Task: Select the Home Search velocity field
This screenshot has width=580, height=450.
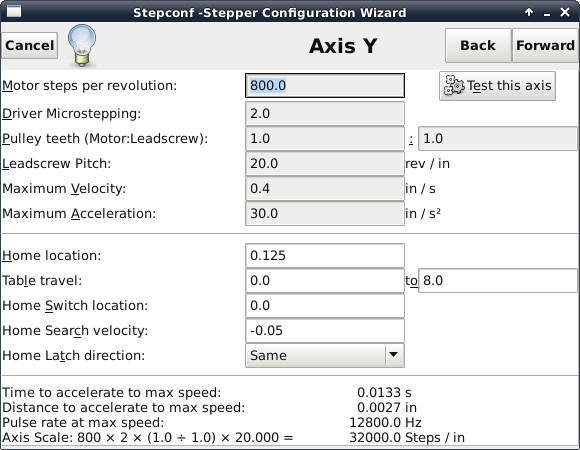Action: [325, 330]
